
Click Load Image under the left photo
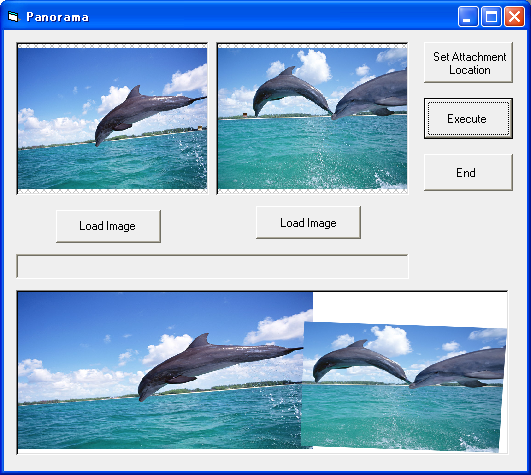pos(108,226)
